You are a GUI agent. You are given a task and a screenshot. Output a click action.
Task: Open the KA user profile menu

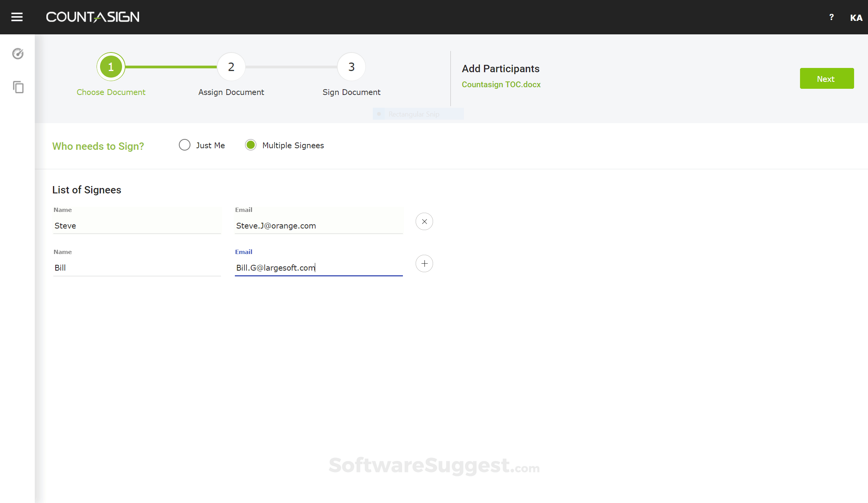click(856, 18)
